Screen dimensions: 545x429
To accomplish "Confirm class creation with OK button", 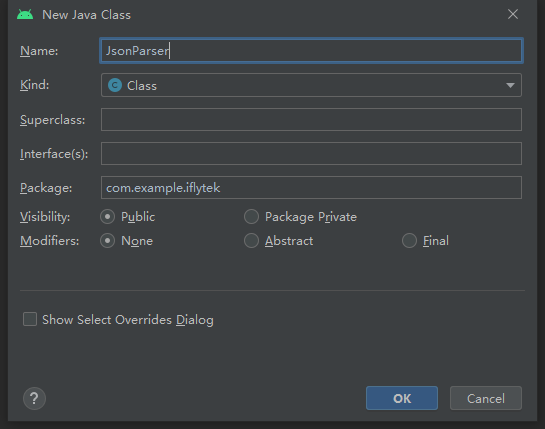I will coord(402,398).
